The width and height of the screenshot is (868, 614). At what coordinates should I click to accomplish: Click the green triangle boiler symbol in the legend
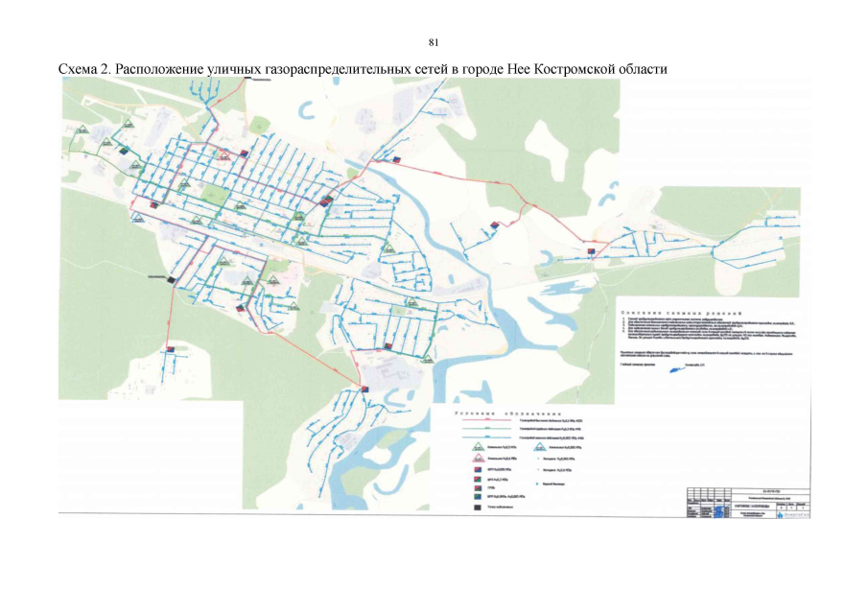tap(476, 445)
